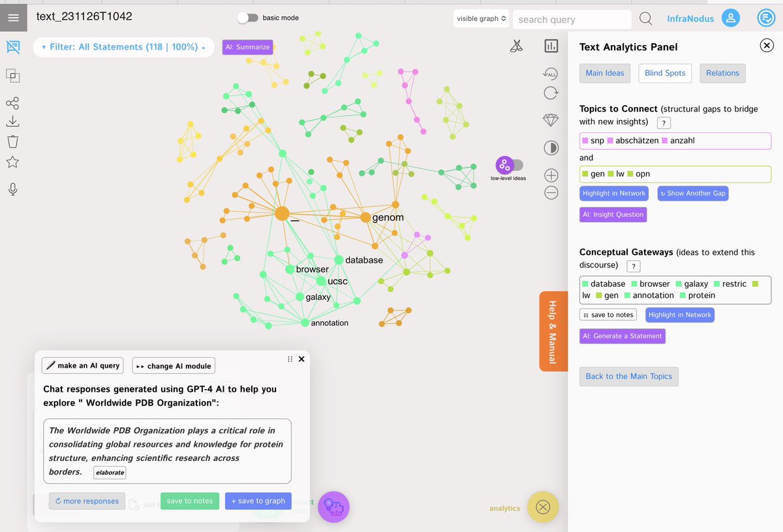This screenshot has width=783, height=532.
Task: Zoom out with the minus icon
Action: 551,192
